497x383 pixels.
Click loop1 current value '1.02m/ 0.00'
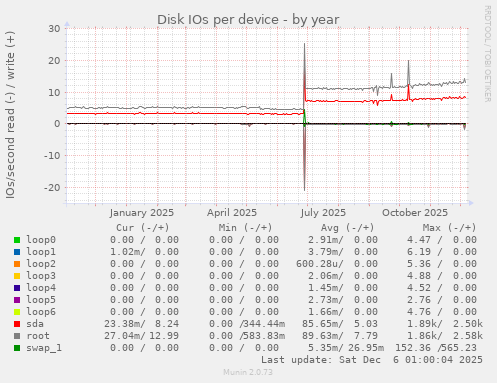144,252
